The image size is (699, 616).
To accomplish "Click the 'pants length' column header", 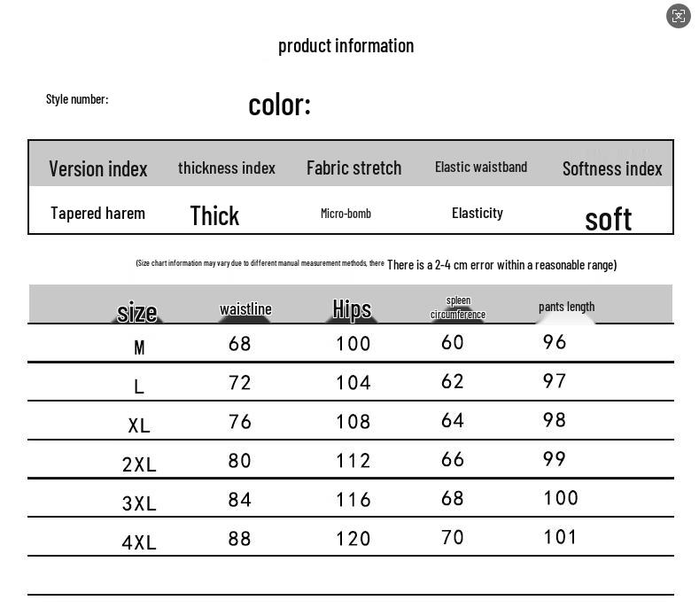I will pyautogui.click(x=566, y=307).
